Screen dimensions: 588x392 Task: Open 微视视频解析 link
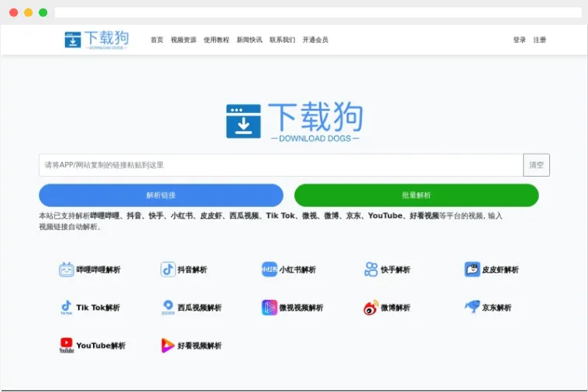301,308
